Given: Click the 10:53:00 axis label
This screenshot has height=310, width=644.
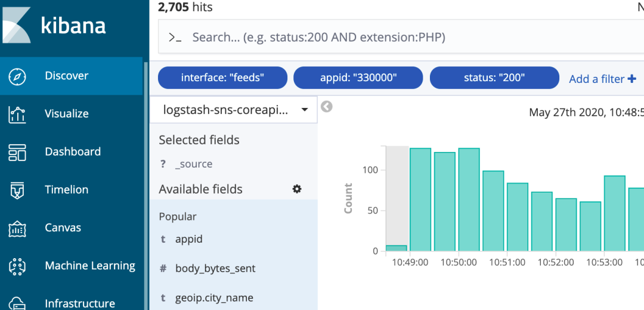Looking at the screenshot, I should [604, 262].
